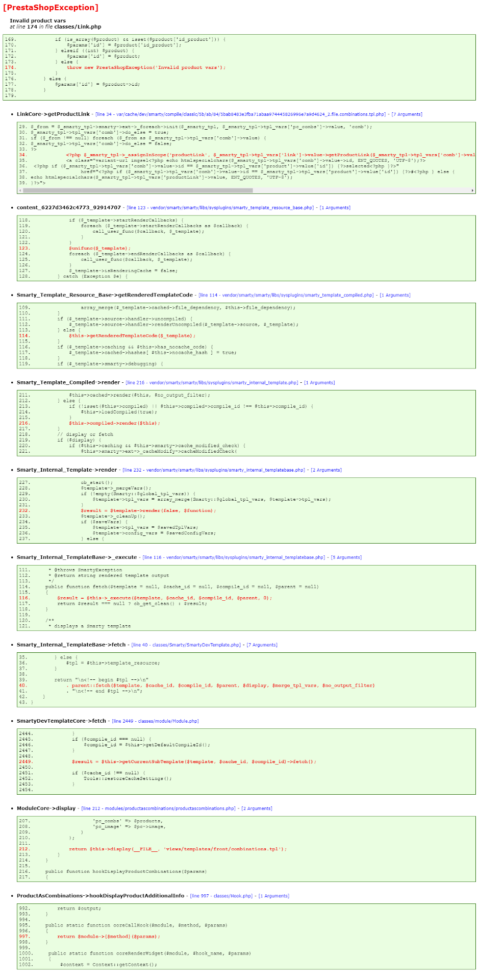
Task: Click the right arrow of the code block's horizontal scrollbar
Action: coord(472,190)
